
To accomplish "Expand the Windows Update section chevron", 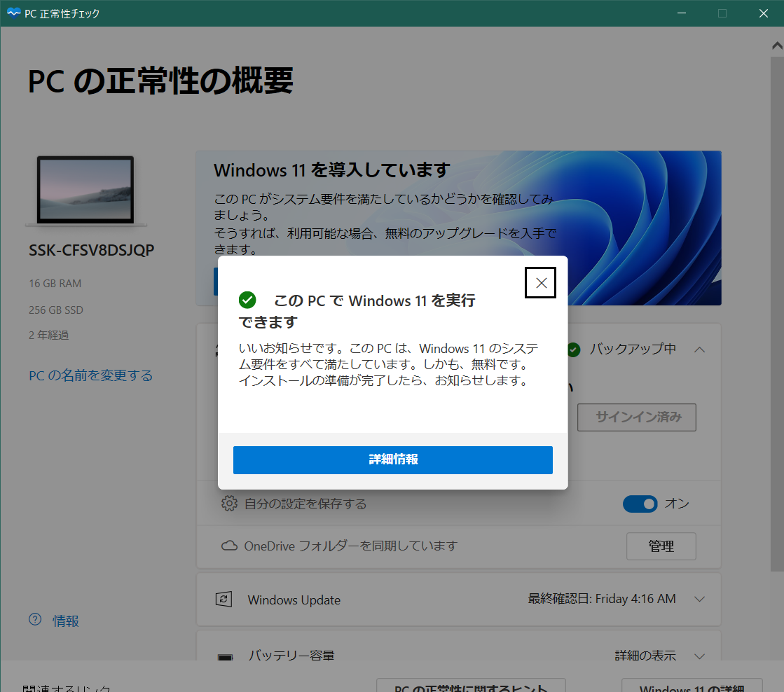I will (x=699, y=599).
